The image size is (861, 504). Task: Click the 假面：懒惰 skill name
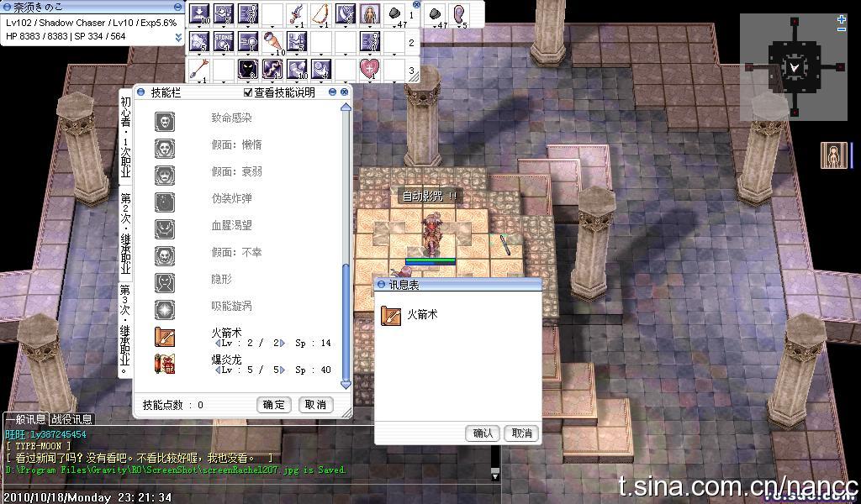(x=236, y=144)
